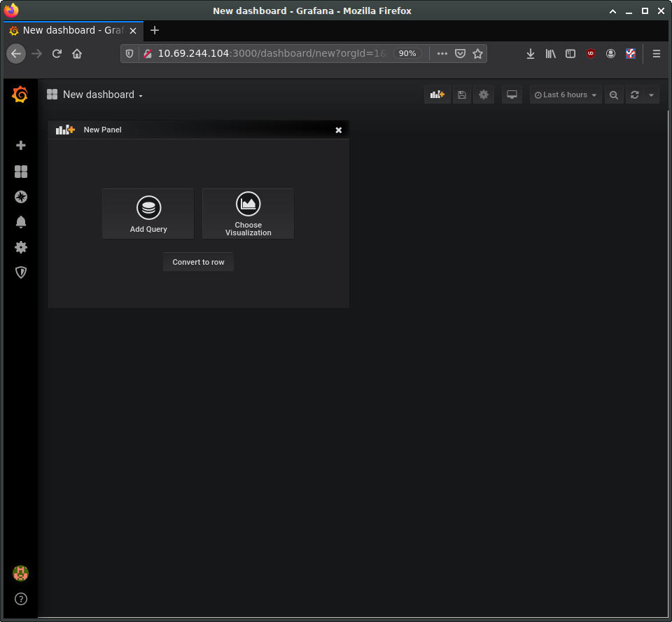Click the New Panel header icon

point(65,130)
